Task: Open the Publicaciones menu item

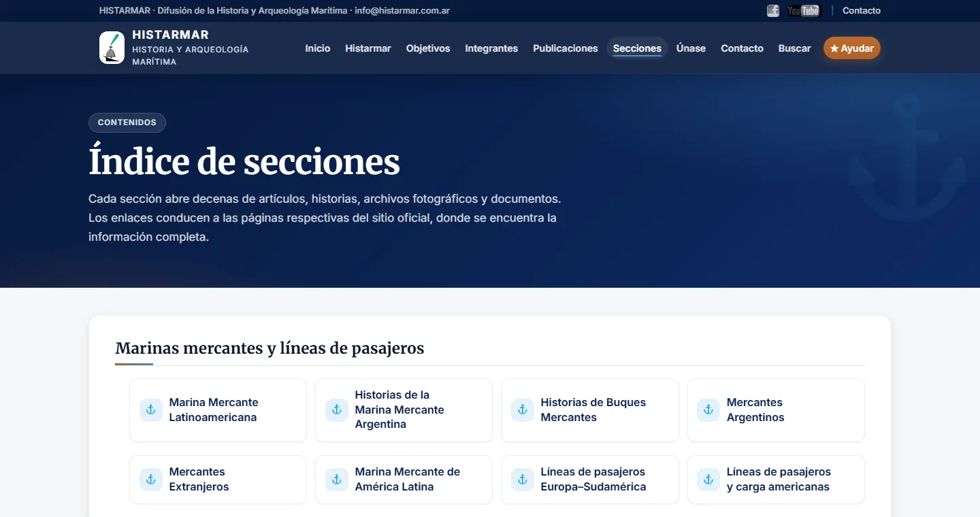Action: tap(566, 48)
